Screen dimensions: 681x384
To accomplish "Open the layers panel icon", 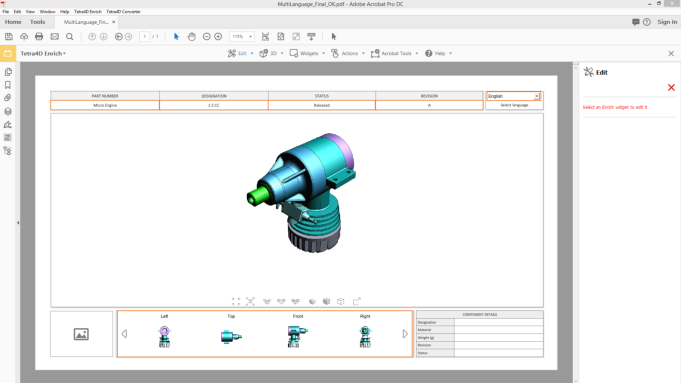I will [8, 111].
